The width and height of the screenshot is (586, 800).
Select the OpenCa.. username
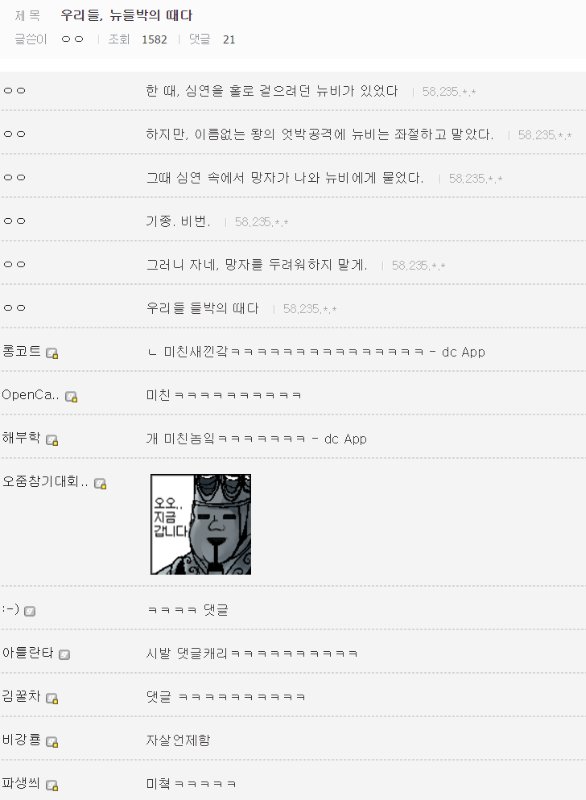(x=31, y=395)
